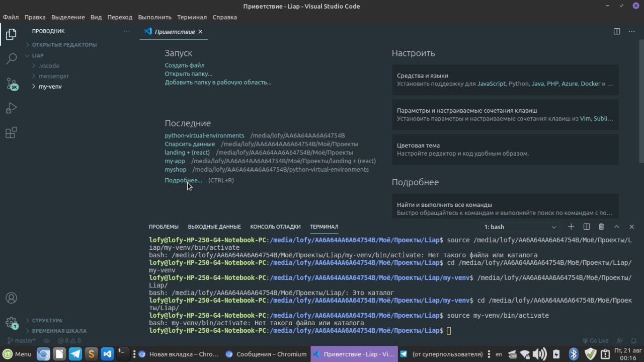Image resolution: width=644 pixels, height=362 pixels.
Task: Expand the .vscode folder
Action: point(49,66)
